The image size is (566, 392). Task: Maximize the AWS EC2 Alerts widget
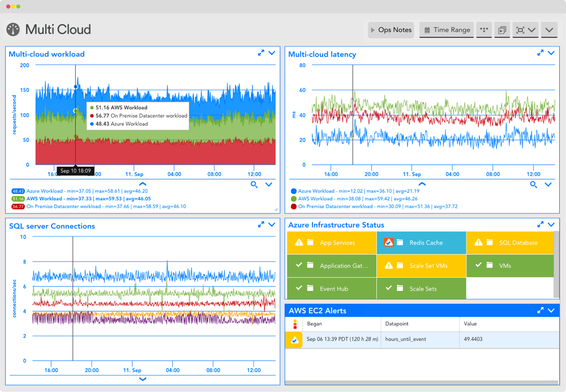click(541, 311)
